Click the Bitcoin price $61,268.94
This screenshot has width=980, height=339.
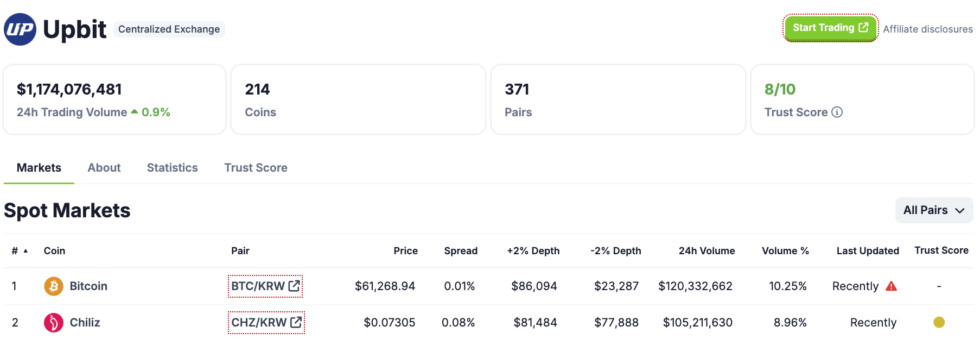tap(385, 286)
